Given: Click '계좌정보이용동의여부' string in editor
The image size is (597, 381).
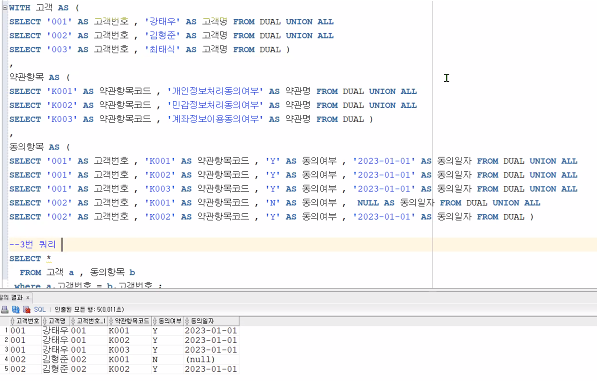Looking at the screenshot, I should (x=215, y=119).
